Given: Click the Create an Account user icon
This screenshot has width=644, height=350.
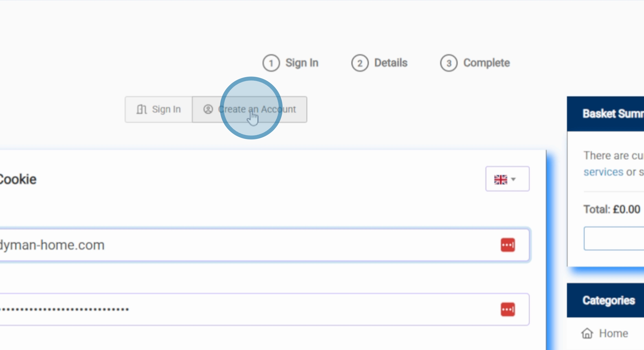Looking at the screenshot, I should pyautogui.click(x=208, y=110).
